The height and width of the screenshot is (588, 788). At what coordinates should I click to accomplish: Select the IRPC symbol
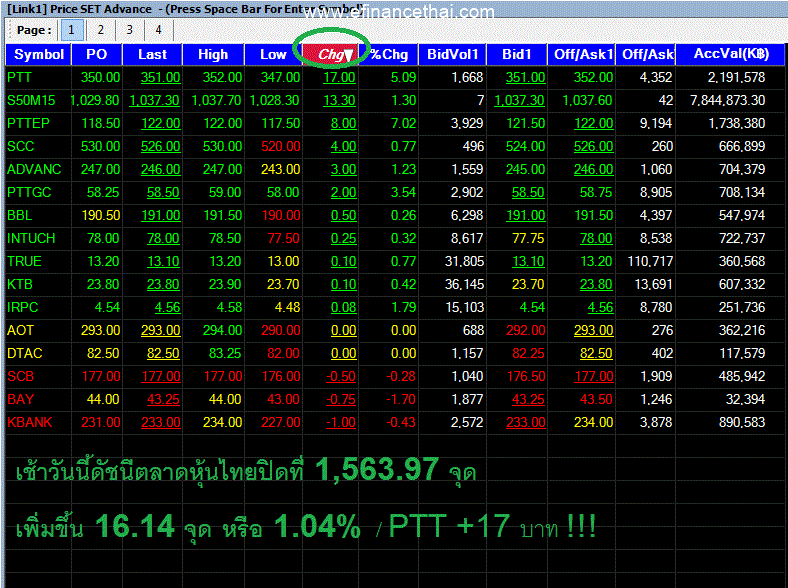[x=23, y=308]
